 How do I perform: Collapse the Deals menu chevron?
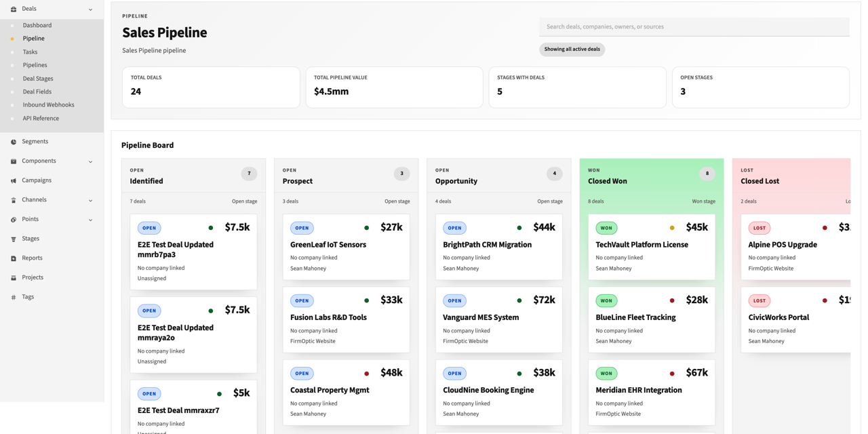[91, 9]
